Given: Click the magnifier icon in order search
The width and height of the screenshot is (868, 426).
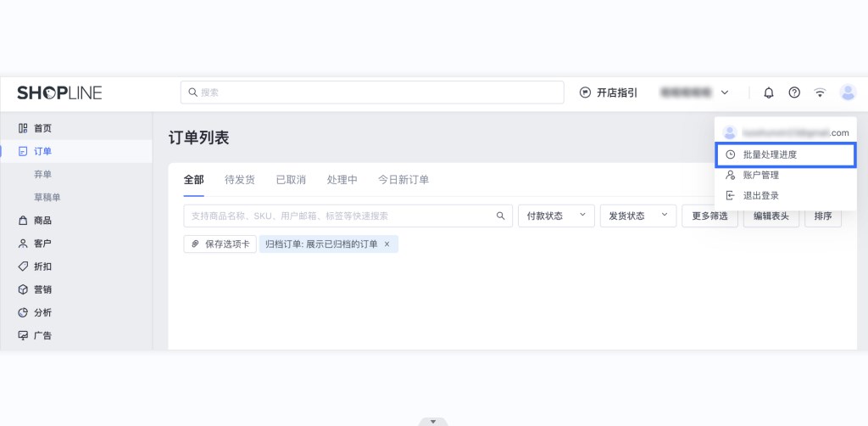Looking at the screenshot, I should click(501, 216).
